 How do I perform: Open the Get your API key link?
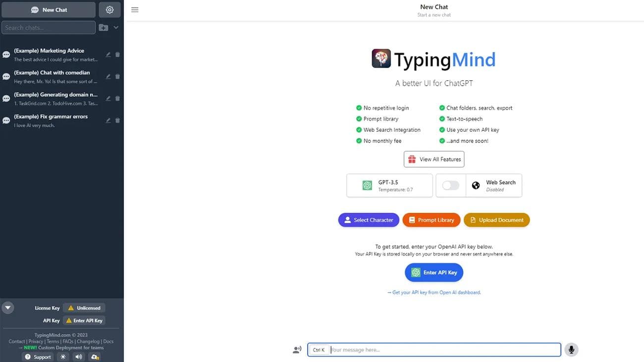(x=434, y=292)
